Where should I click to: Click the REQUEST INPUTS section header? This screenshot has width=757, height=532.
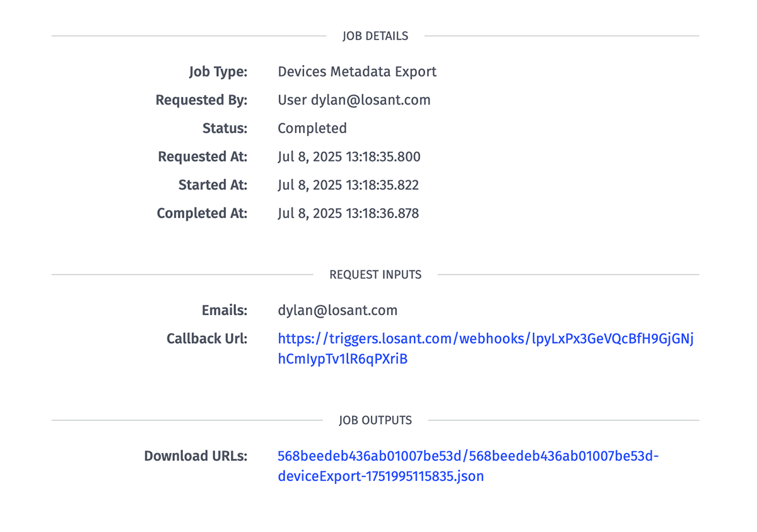[375, 275]
